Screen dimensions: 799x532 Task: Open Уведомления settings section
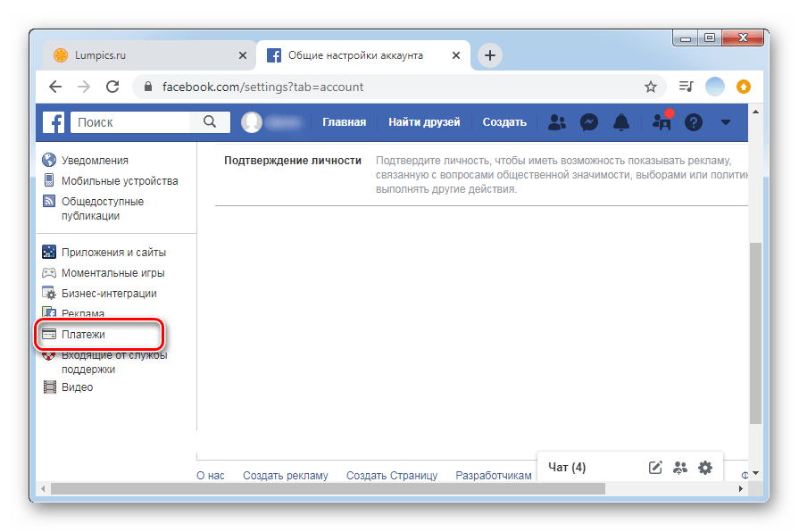[94, 161]
